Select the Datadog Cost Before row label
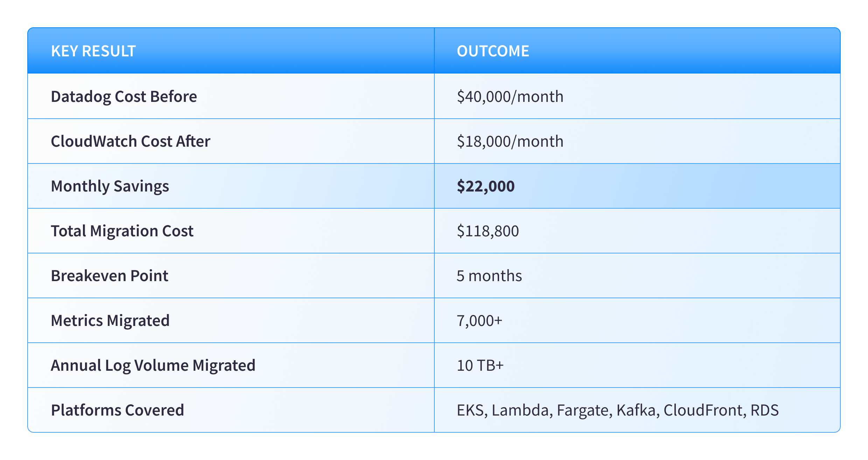Viewport: 868px width, 460px height. (124, 97)
